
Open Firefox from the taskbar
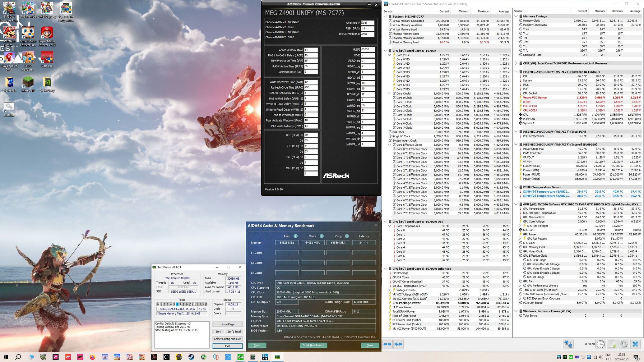92,357
